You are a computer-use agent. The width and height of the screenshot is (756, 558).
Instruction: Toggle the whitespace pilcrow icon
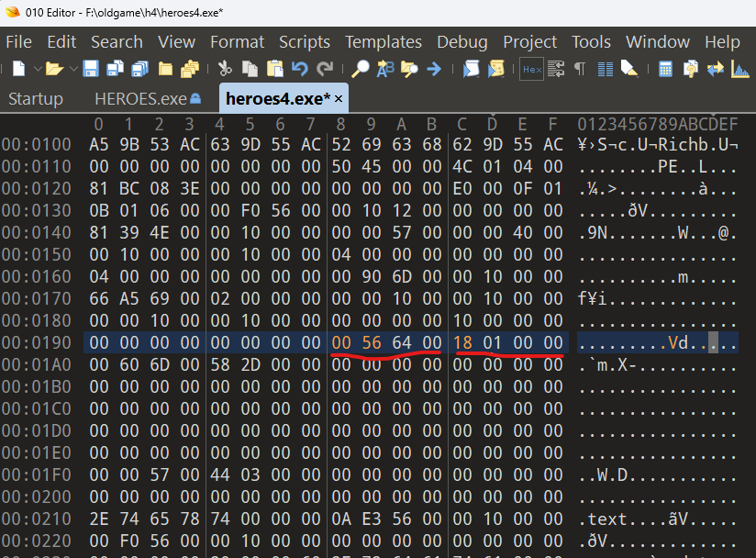tap(580, 69)
